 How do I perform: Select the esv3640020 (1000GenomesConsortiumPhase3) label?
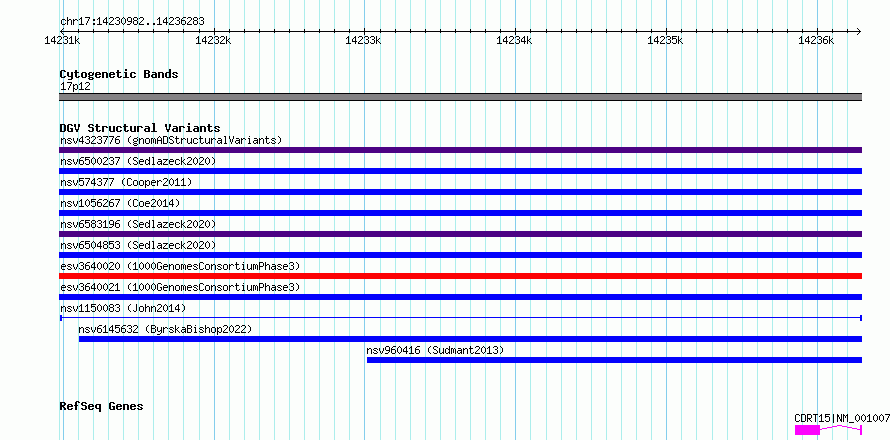coord(180,266)
